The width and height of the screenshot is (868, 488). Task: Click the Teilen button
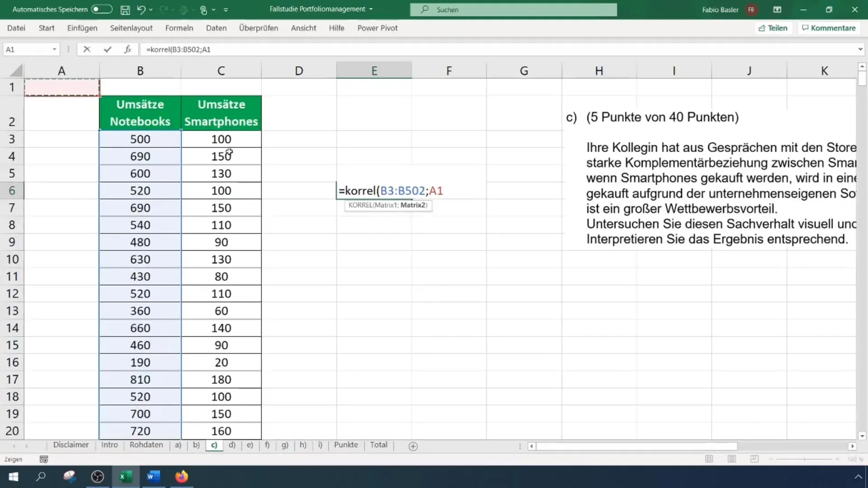[773, 28]
